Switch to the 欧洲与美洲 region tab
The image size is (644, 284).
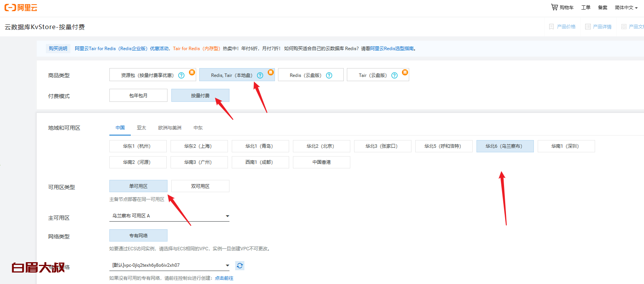pyautogui.click(x=170, y=128)
